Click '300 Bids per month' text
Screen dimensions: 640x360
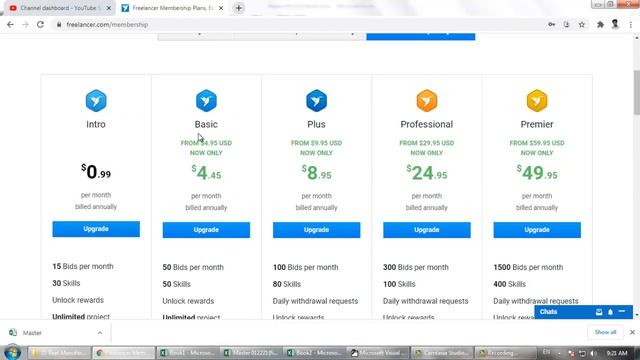point(416,267)
